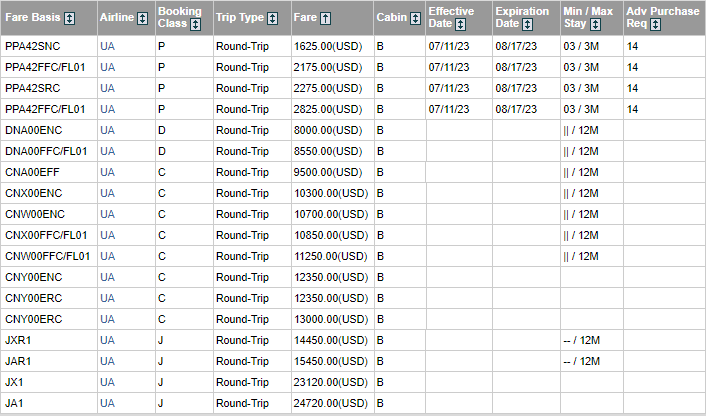Click the Fare ascending arrow icon
706x416 pixels.
pyautogui.click(x=326, y=18)
